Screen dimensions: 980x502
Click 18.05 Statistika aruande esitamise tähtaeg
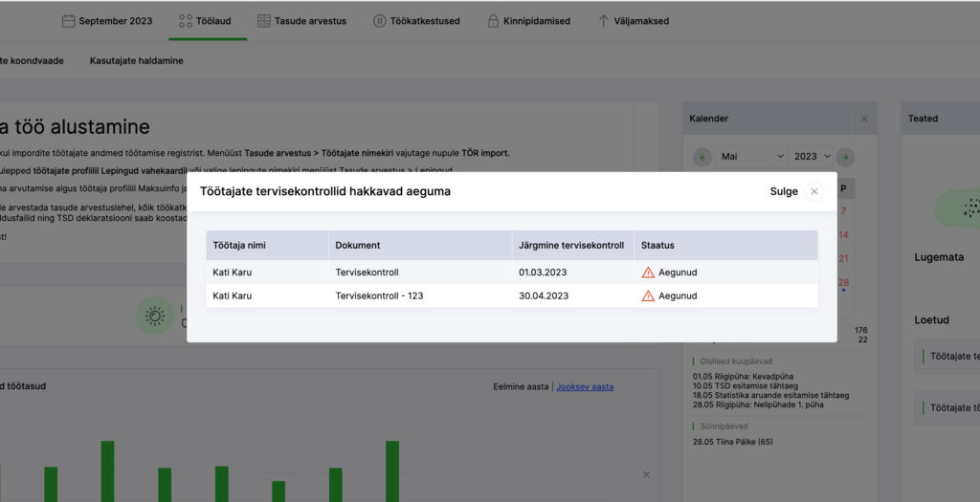coord(770,395)
